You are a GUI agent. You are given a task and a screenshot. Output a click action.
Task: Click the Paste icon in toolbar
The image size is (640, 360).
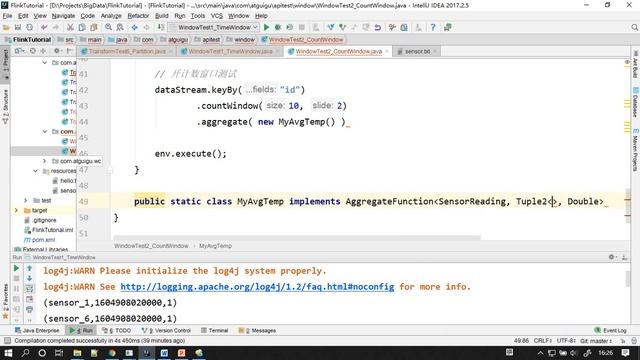94,27
